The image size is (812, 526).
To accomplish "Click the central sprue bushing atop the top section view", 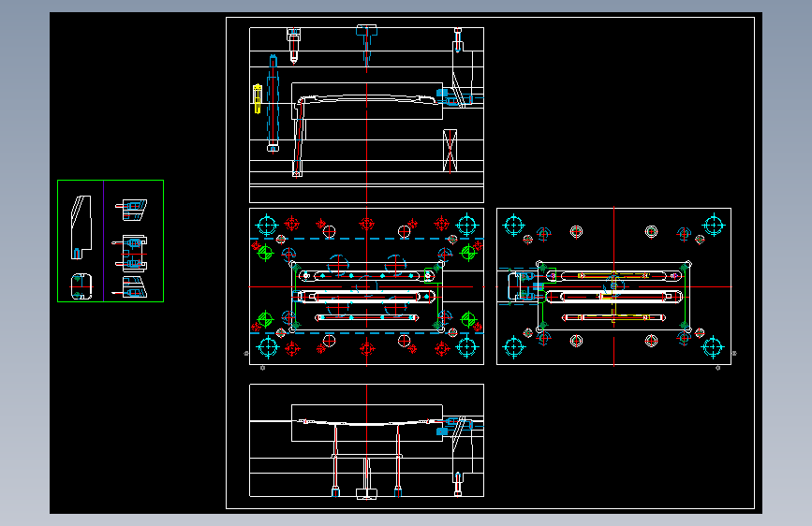I will coord(366,46).
